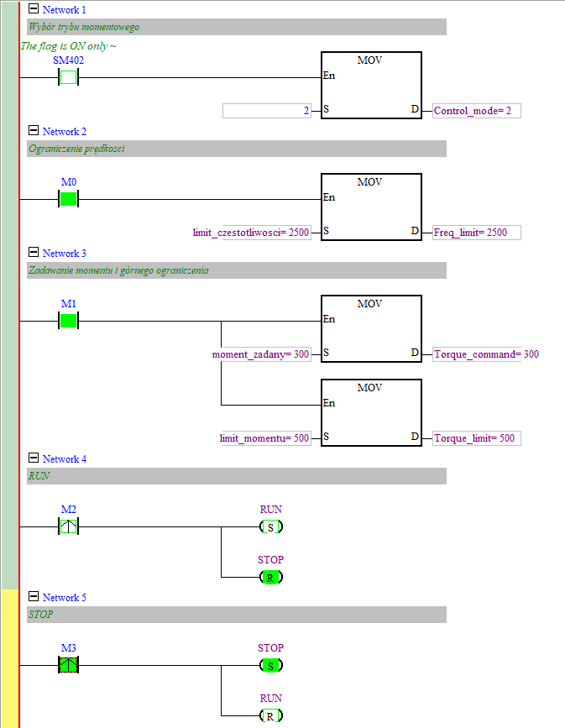The height and width of the screenshot is (728, 565).
Task: Click the Network 3 comment bar
Action: [x=236, y=270]
